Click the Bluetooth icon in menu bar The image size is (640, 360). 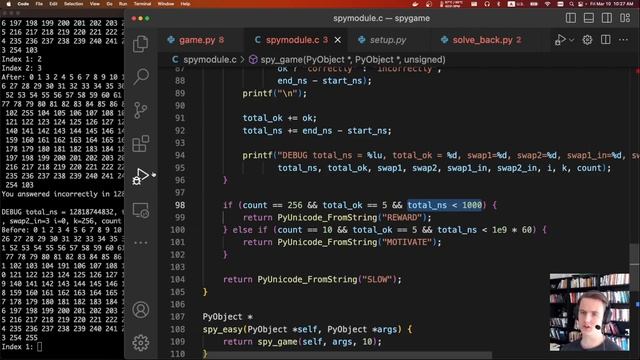[x=498, y=4]
